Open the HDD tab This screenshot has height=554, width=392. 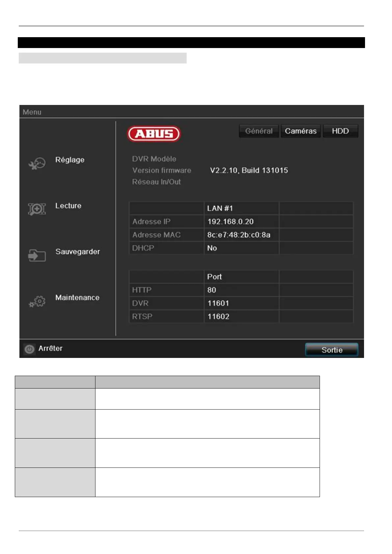coord(340,131)
